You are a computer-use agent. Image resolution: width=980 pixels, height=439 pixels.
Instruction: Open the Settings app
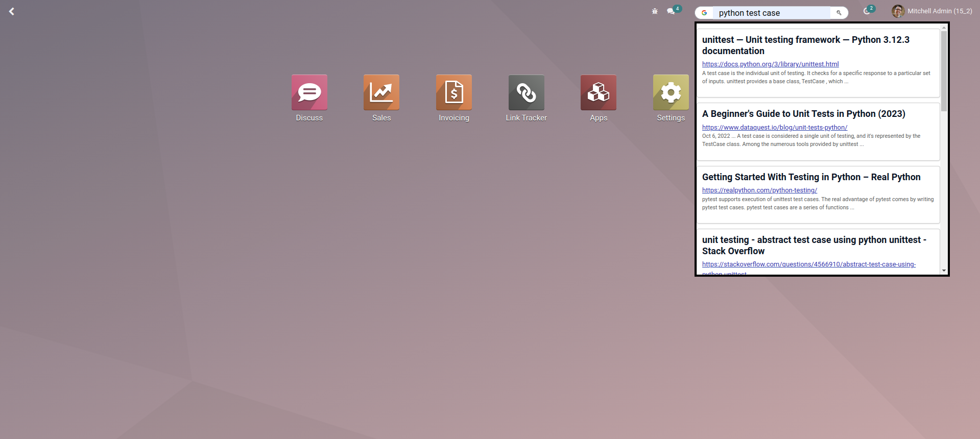[671, 98]
